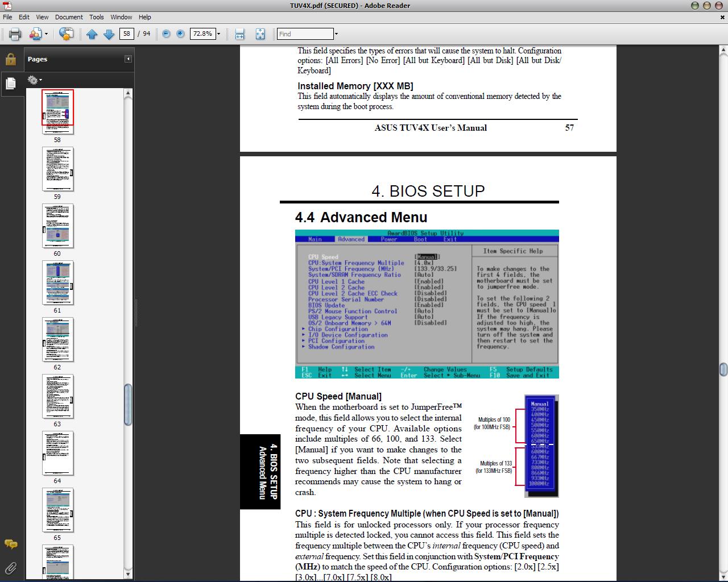The width and height of the screenshot is (728, 582).
Task: Select page 58 thumbnail
Action: pyautogui.click(x=57, y=111)
